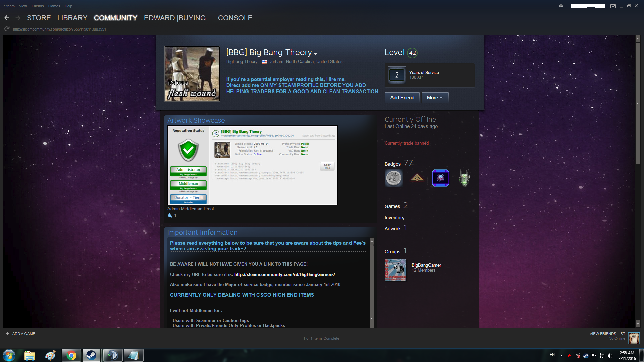Expand the More dropdown button

click(x=435, y=98)
